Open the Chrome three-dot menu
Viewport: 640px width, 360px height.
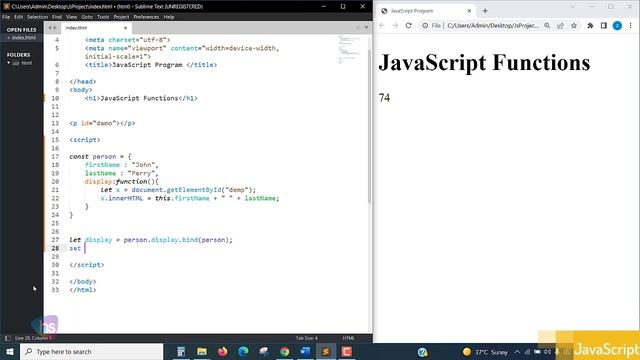pos(631,25)
